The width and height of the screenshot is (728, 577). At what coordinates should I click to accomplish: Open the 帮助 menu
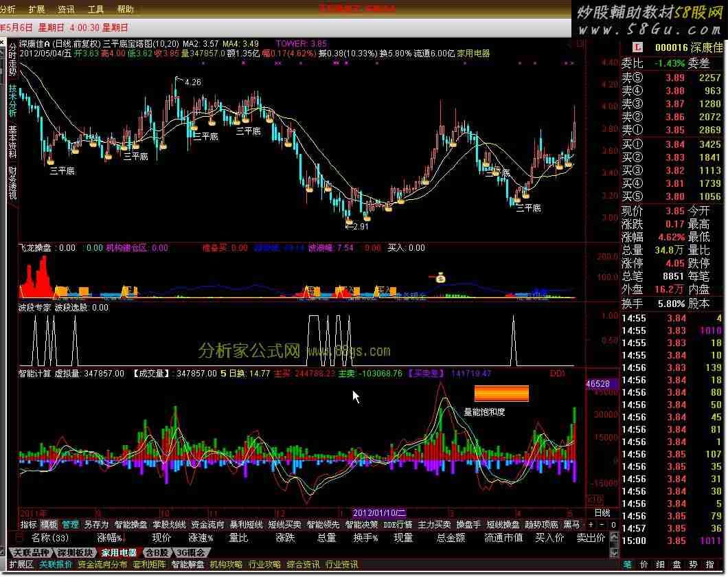tap(126, 10)
